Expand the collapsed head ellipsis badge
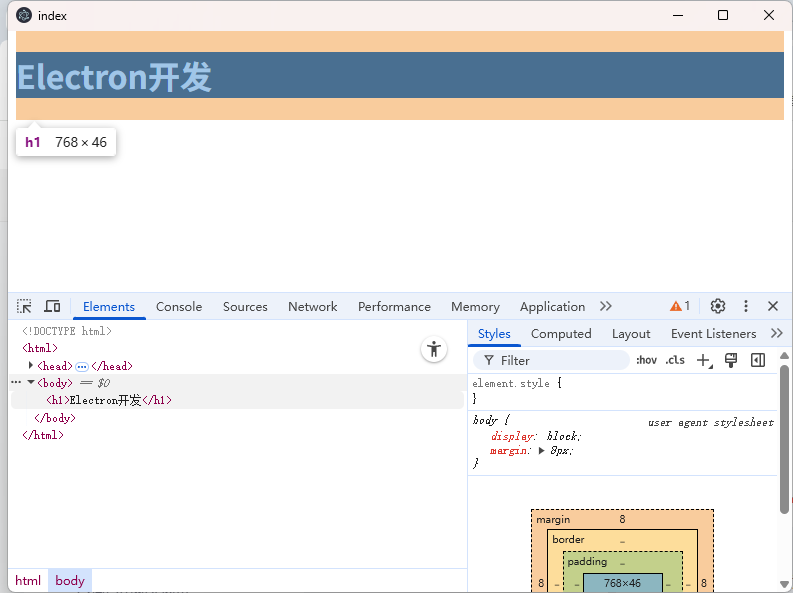 point(82,367)
